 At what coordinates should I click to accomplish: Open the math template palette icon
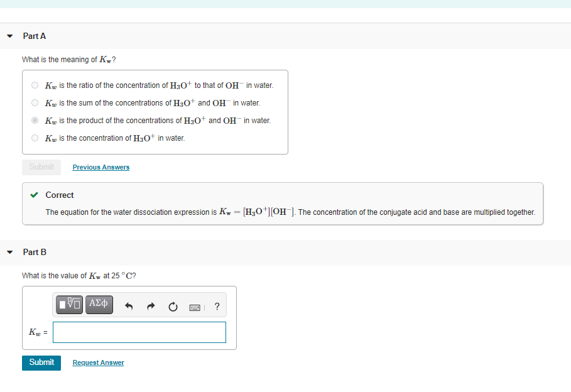point(69,304)
